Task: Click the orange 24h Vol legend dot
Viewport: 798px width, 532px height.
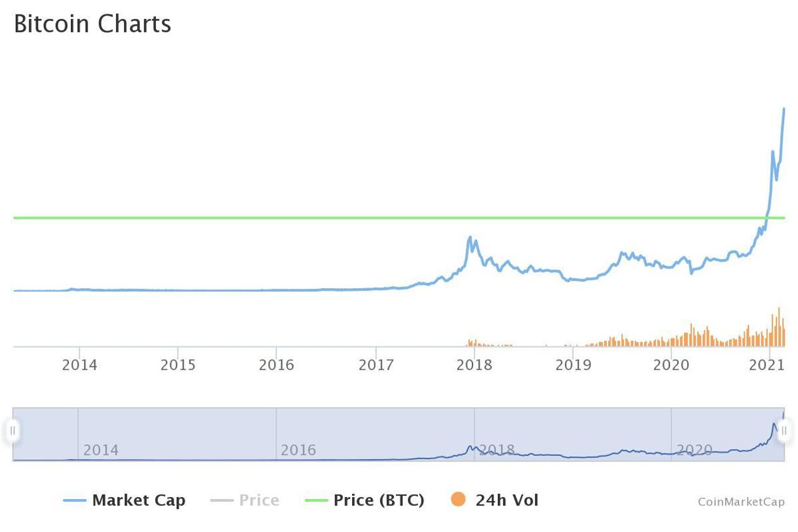Action: (459, 500)
